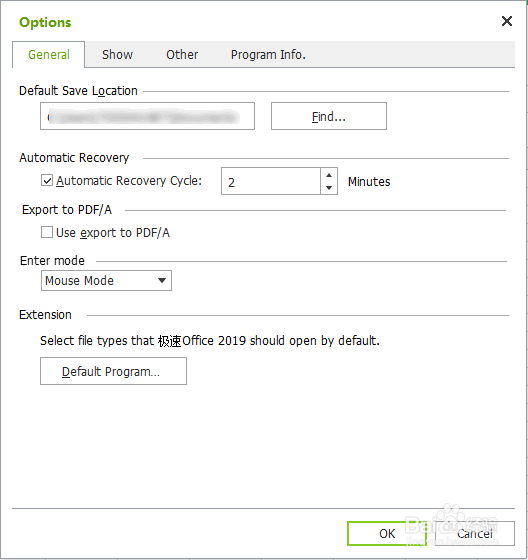The height and width of the screenshot is (560, 528).
Task: Click the recovery cycle minutes field
Action: click(271, 181)
